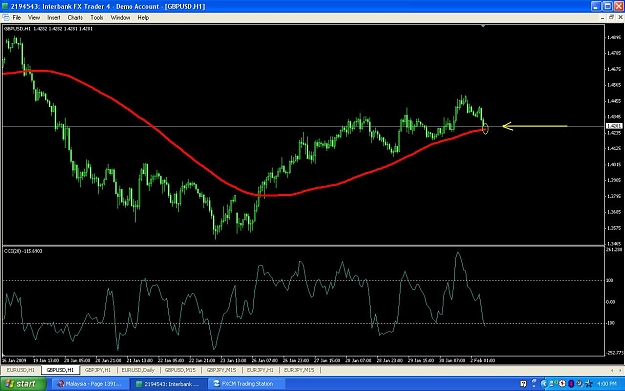Open the View menu

pyautogui.click(x=34, y=18)
